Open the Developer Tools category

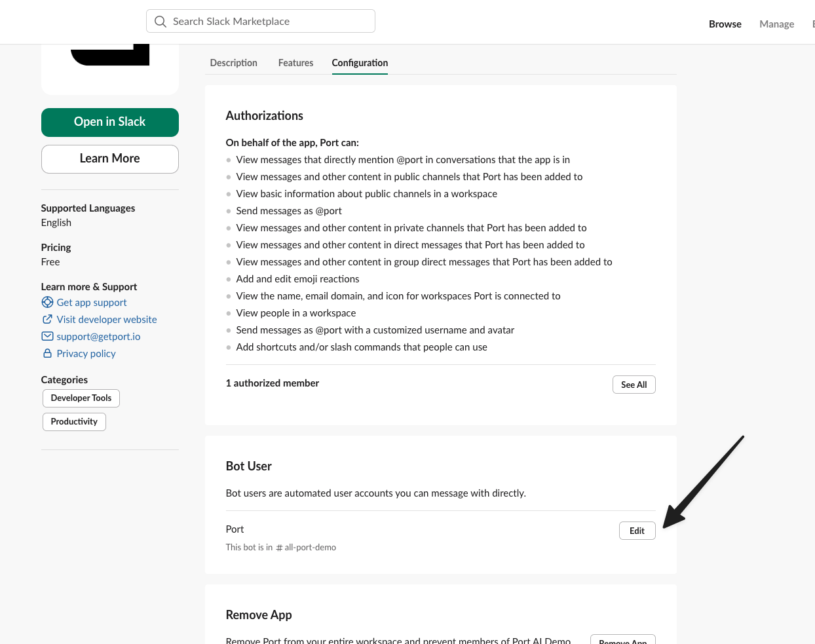point(81,398)
